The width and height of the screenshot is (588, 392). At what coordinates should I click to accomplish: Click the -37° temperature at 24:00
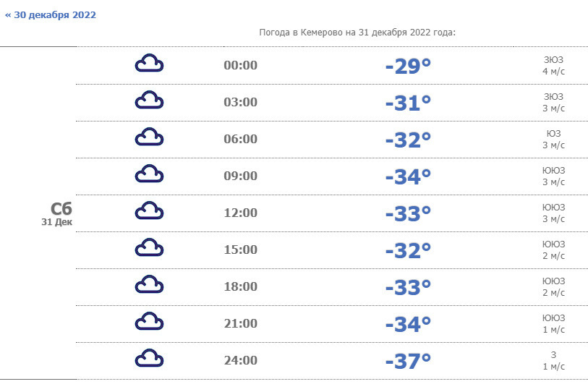pos(408,361)
